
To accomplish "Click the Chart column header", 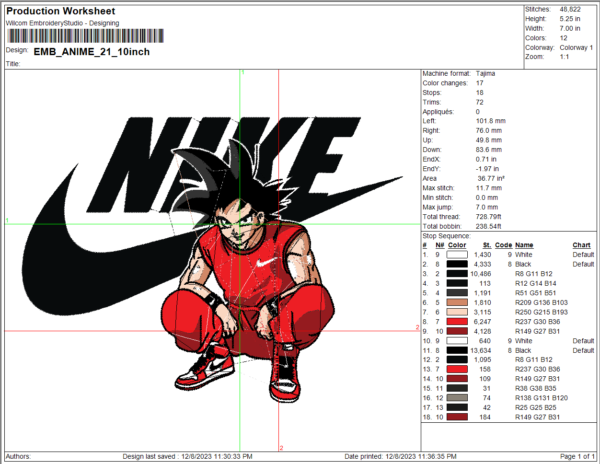I will point(581,245).
